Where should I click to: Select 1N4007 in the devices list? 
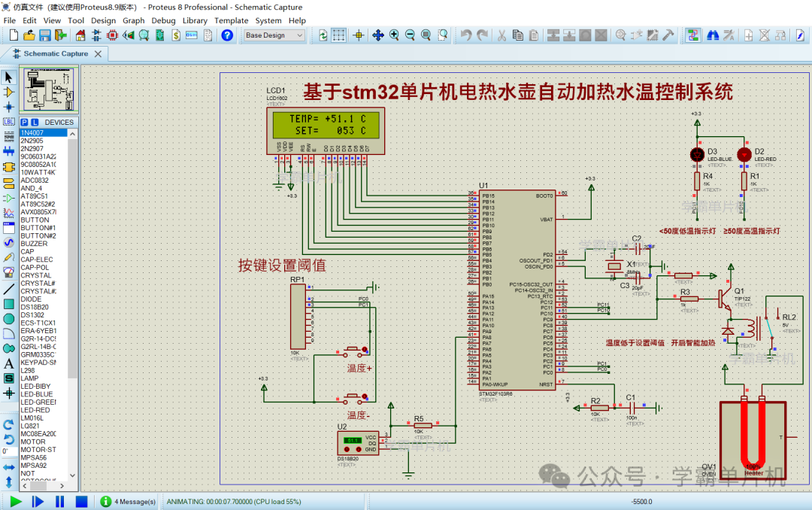tap(44, 132)
